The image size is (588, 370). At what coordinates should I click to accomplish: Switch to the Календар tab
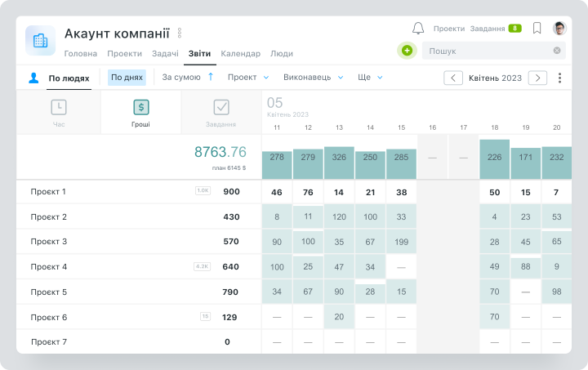click(x=240, y=54)
